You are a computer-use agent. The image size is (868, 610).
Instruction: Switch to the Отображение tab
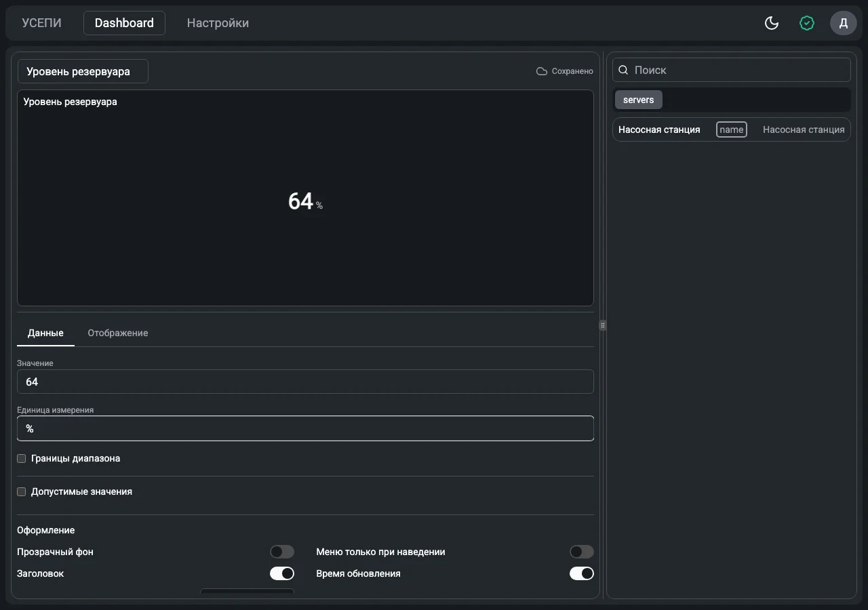coord(118,333)
